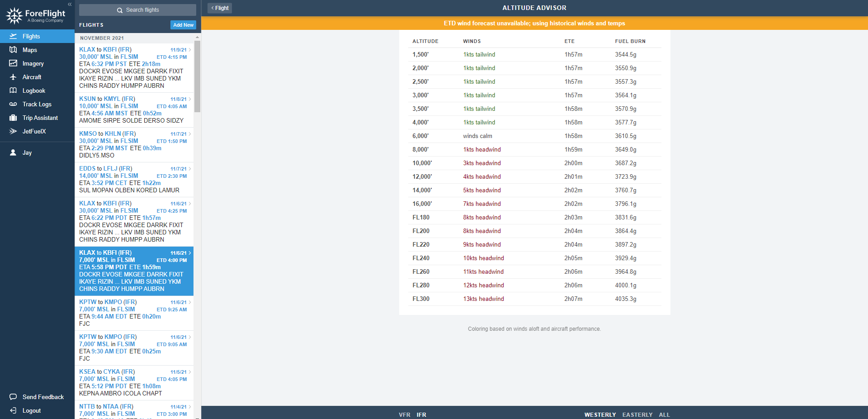Screen dimensions: 868x419
Task: Click the flights list scrollbar thumb
Action: point(197,76)
